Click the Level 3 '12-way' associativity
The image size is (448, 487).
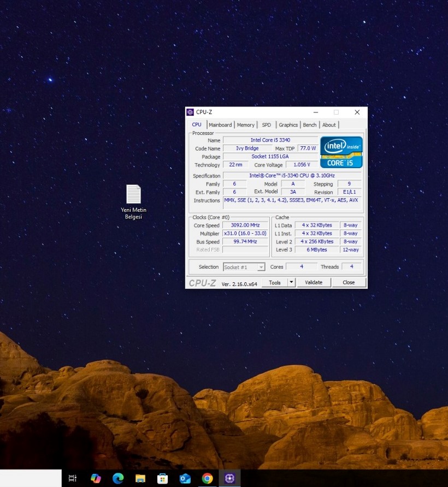click(351, 250)
